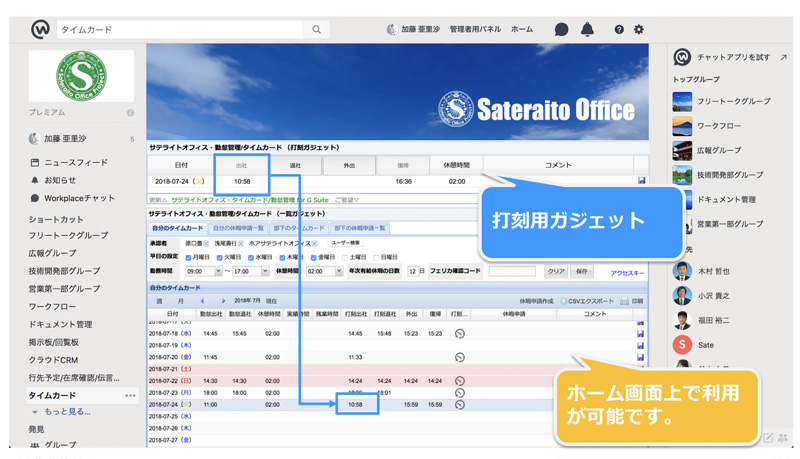Open お知らせ notifications in the sidebar
The image size is (800, 459).
pos(53,180)
